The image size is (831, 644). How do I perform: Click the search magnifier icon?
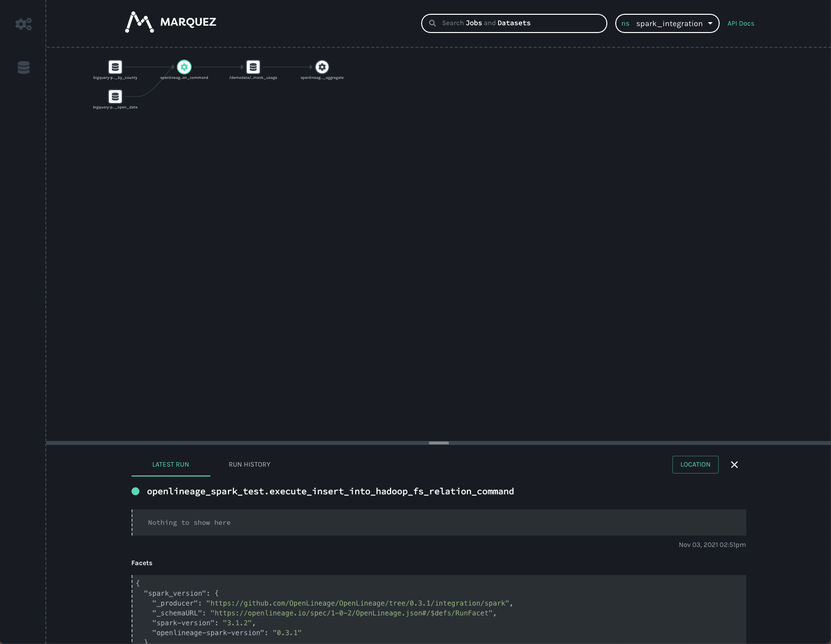tap(432, 23)
